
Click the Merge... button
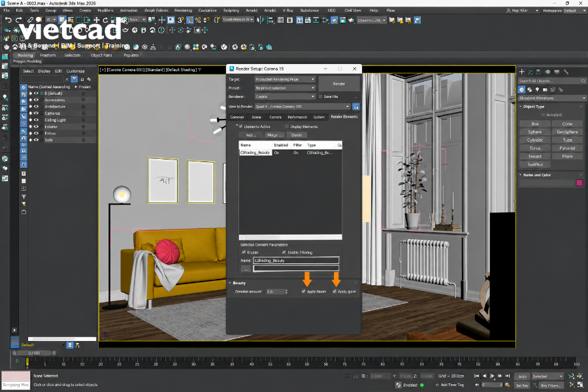(x=274, y=135)
